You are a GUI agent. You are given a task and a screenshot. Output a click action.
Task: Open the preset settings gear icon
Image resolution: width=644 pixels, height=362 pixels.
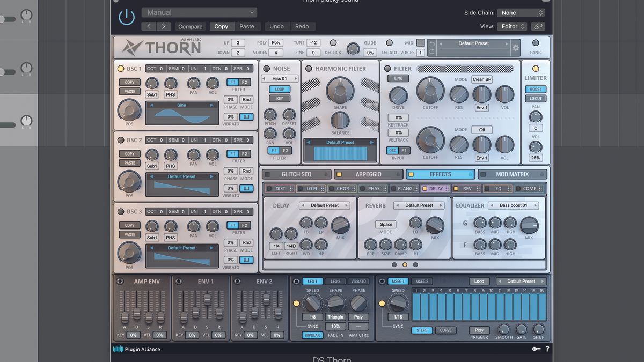[x=515, y=48]
